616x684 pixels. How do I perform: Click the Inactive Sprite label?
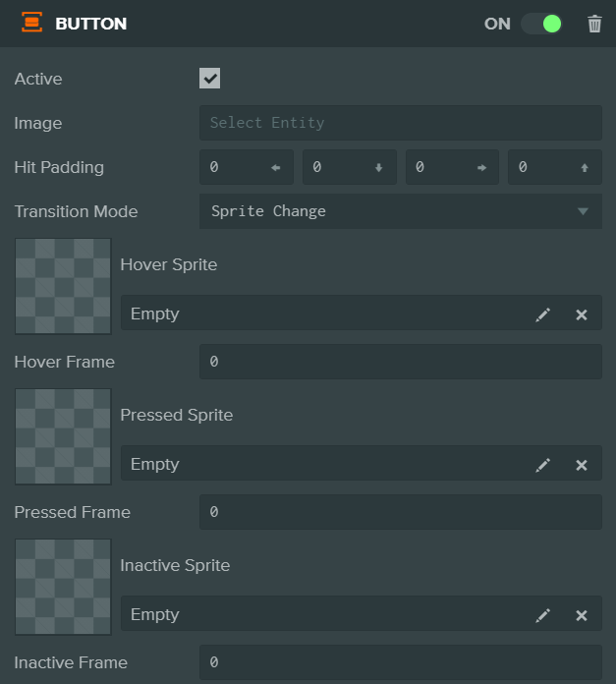click(175, 566)
